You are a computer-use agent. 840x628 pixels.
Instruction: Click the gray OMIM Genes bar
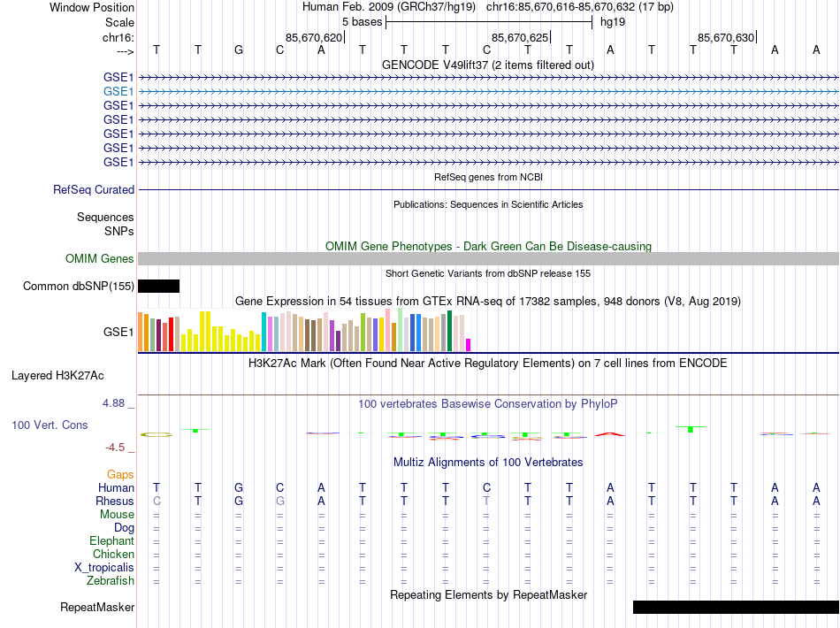[488, 259]
